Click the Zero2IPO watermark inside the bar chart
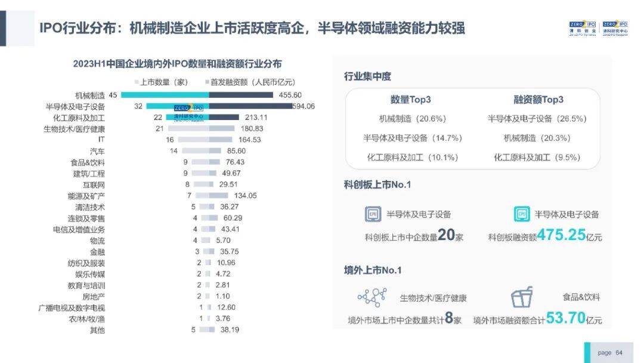Screen dimensions: 644x363 click(x=188, y=112)
